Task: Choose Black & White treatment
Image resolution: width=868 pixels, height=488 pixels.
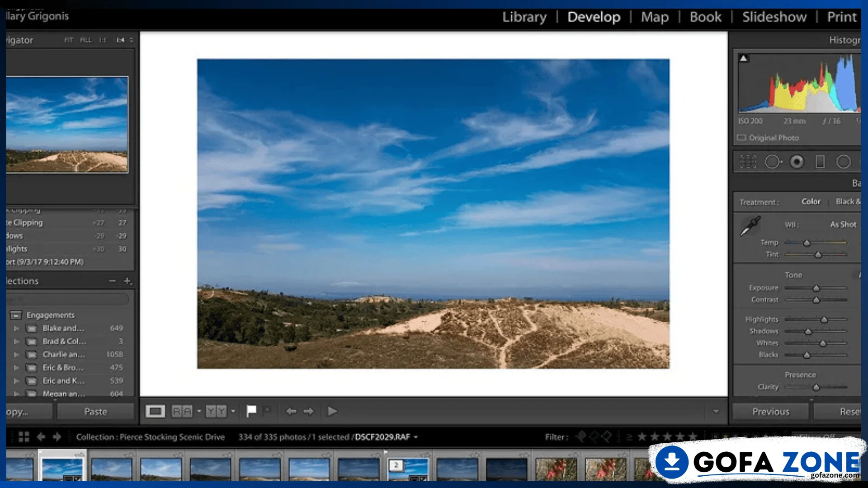Action: click(x=848, y=202)
